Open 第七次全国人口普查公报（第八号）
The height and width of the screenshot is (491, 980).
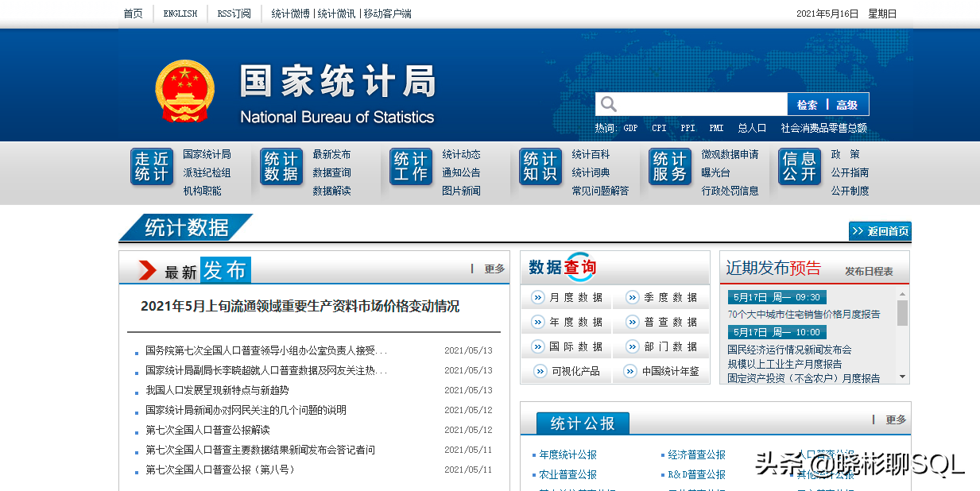220,470
